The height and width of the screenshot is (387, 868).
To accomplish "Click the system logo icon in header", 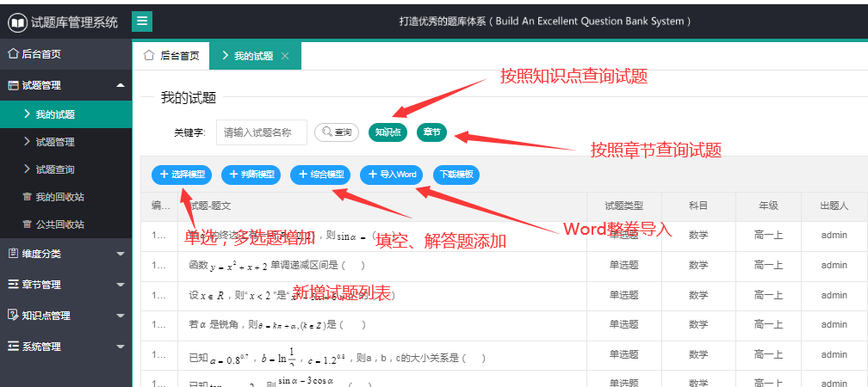I will (16, 22).
